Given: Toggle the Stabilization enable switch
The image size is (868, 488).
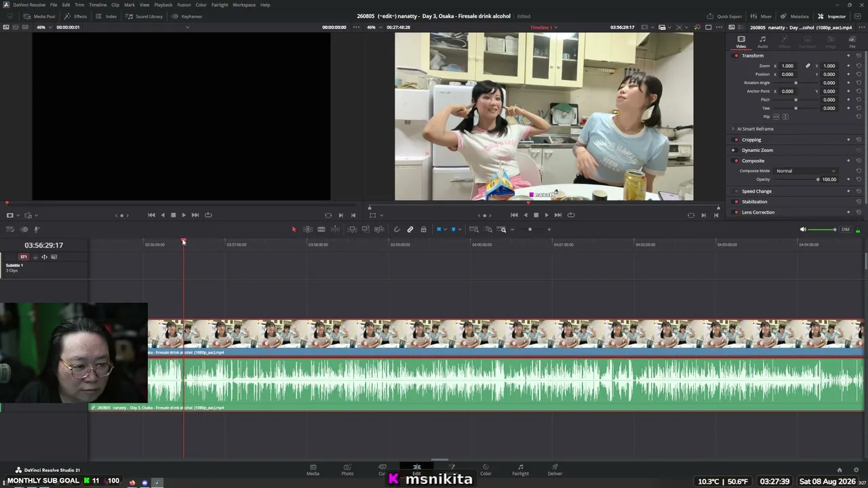Looking at the screenshot, I should (x=736, y=202).
